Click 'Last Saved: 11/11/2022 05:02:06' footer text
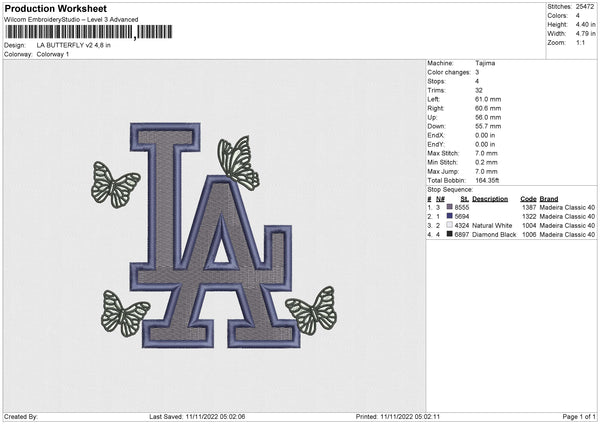Viewport: 600px width, 424px height. (x=197, y=416)
